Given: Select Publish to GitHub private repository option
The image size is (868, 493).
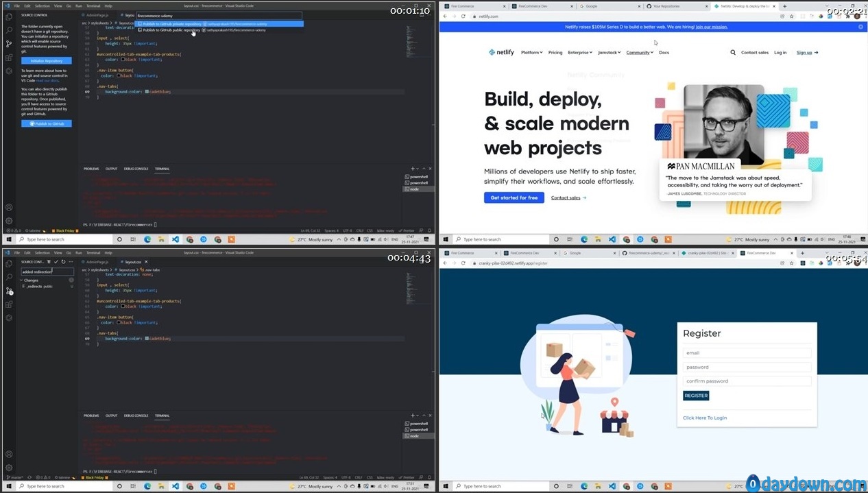Looking at the screenshot, I should click(x=219, y=23).
